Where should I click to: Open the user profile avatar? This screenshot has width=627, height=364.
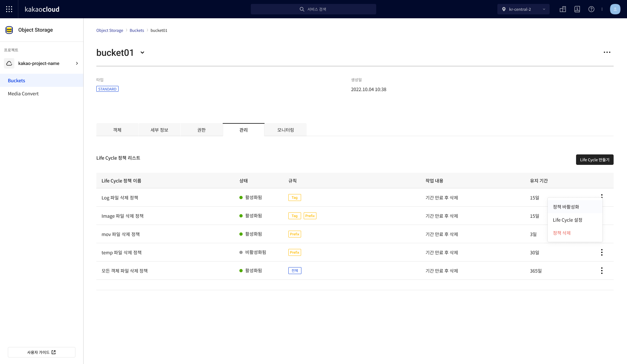[x=615, y=9]
